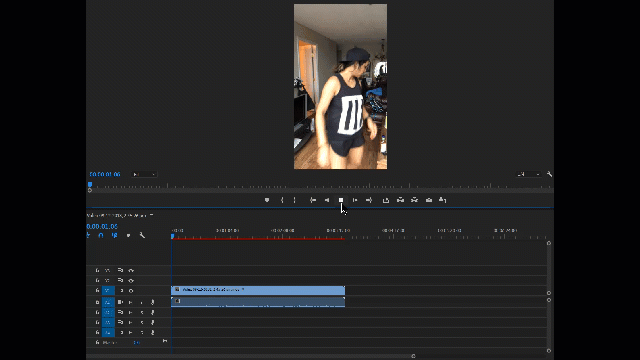Select the audio clip on track A1
The image size is (640, 360).
[x=258, y=302]
